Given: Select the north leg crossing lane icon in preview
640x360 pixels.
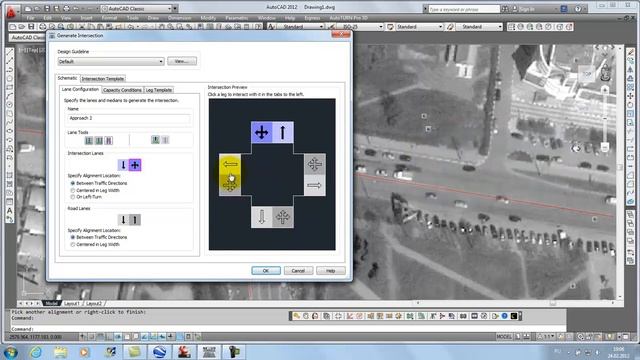Looking at the screenshot, I should click(262, 132).
